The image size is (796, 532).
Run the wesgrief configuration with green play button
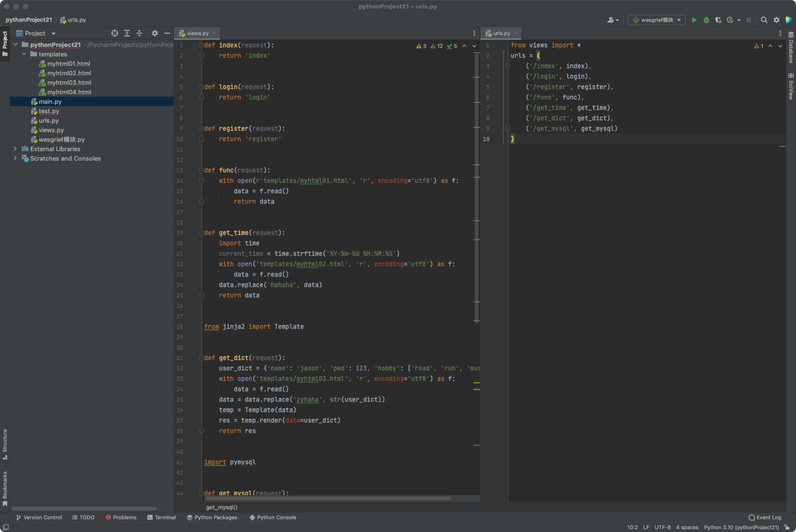click(694, 20)
